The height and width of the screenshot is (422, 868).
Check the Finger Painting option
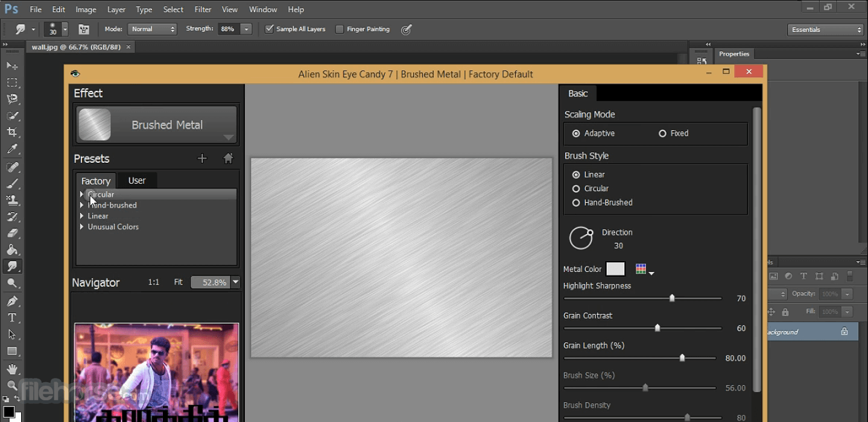tap(340, 29)
